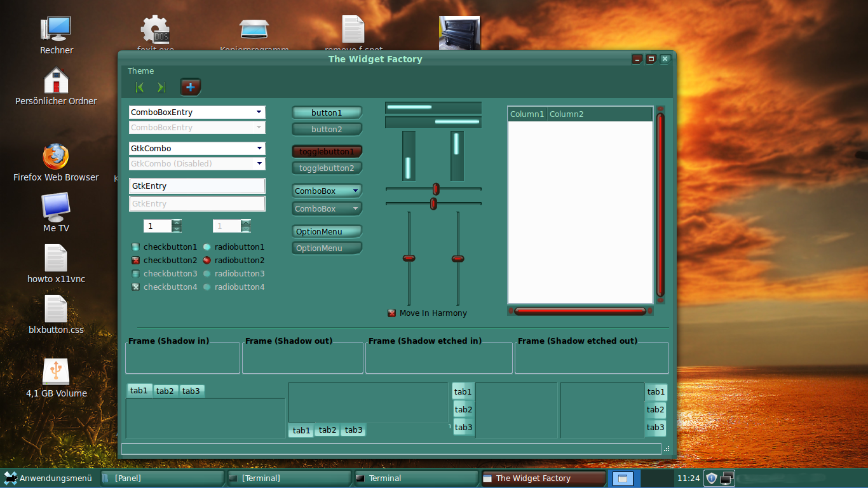Select tab3 in the top-tabbed notebook
The width and height of the screenshot is (868, 488).
tap(191, 391)
